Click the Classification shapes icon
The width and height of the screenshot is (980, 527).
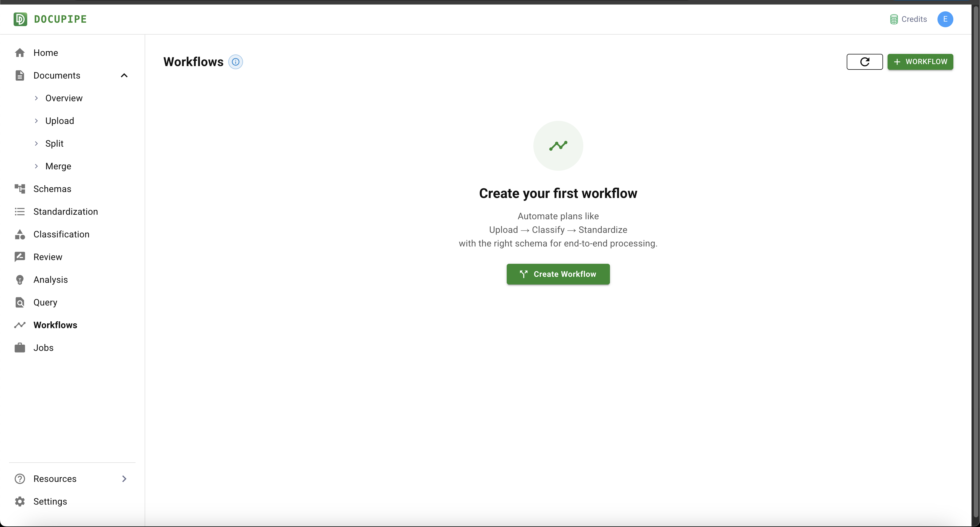click(x=20, y=234)
